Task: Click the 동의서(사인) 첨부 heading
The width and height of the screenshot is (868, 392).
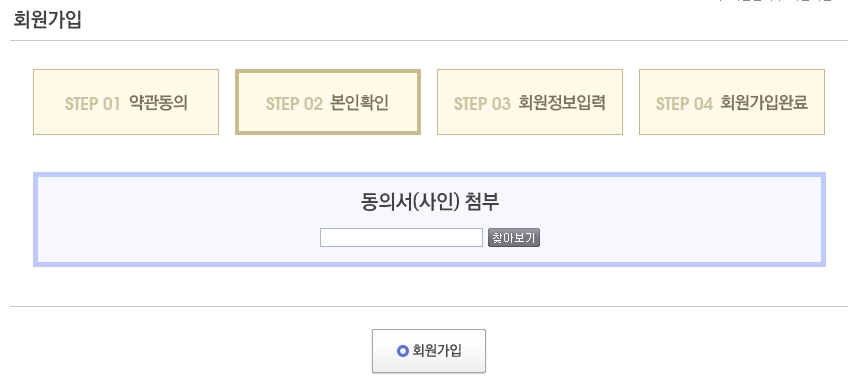Action: 430,202
